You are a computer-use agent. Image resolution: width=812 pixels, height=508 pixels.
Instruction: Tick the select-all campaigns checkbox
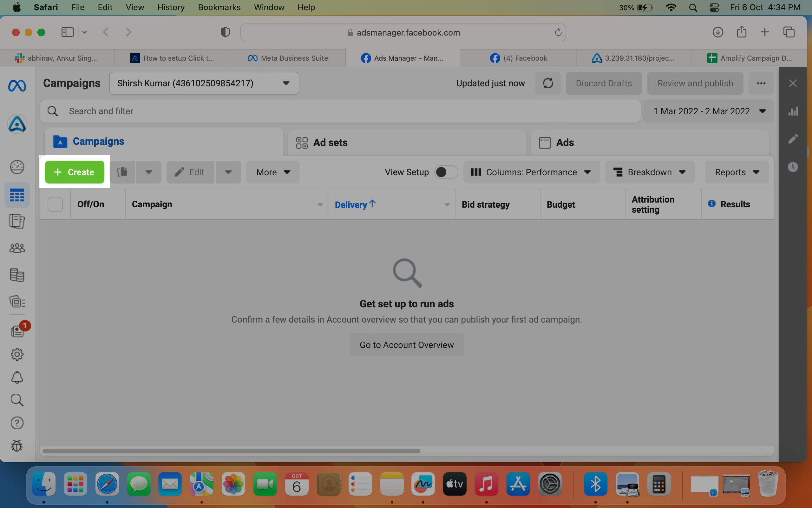55,204
